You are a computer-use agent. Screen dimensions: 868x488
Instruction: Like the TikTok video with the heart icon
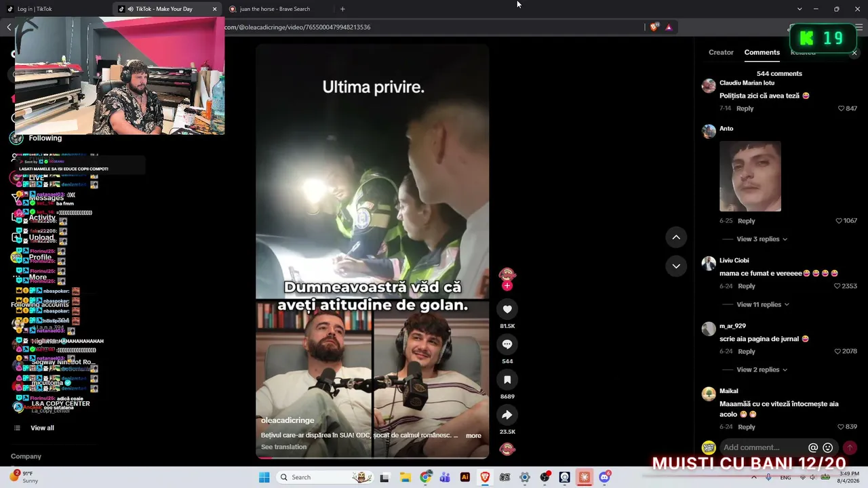pos(507,309)
